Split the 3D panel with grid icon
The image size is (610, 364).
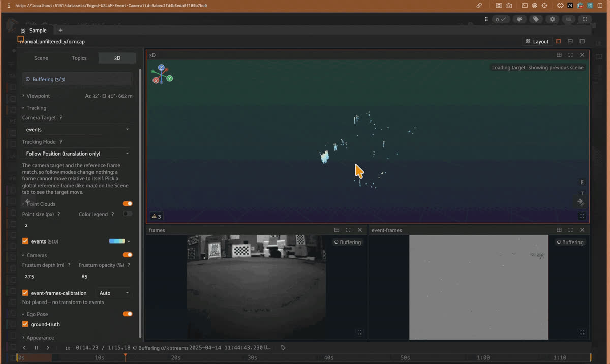pos(559,55)
